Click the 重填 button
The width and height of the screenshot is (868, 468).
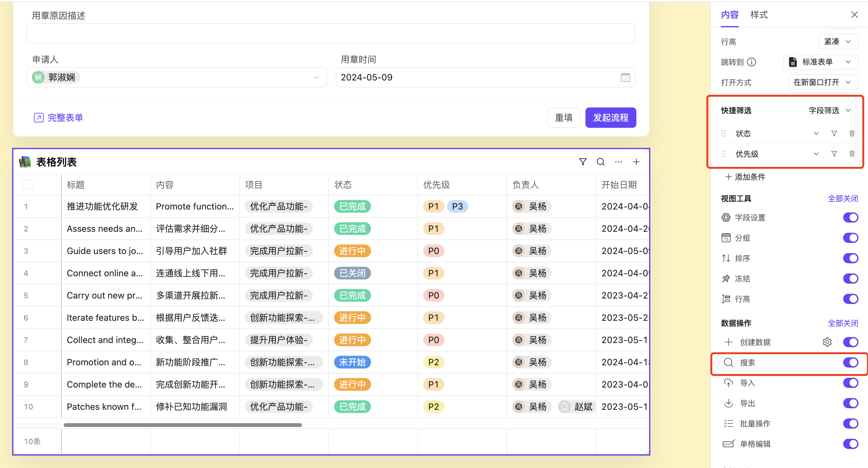click(564, 118)
